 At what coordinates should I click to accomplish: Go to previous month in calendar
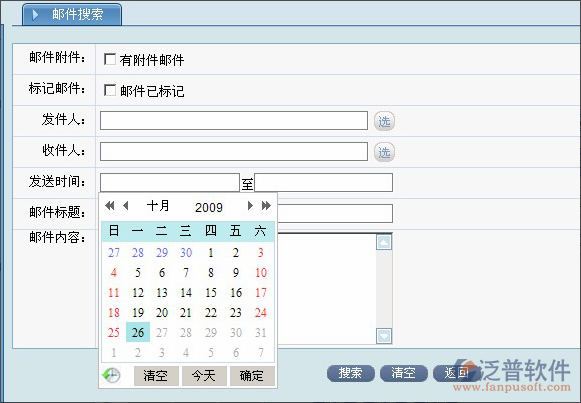point(126,206)
